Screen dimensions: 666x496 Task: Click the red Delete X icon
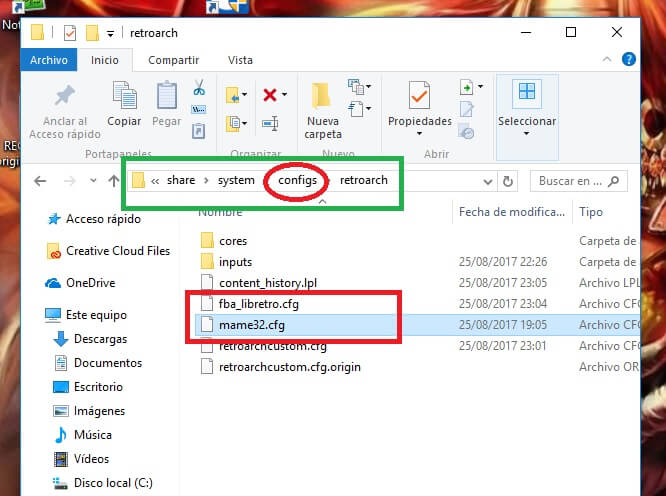click(270, 95)
